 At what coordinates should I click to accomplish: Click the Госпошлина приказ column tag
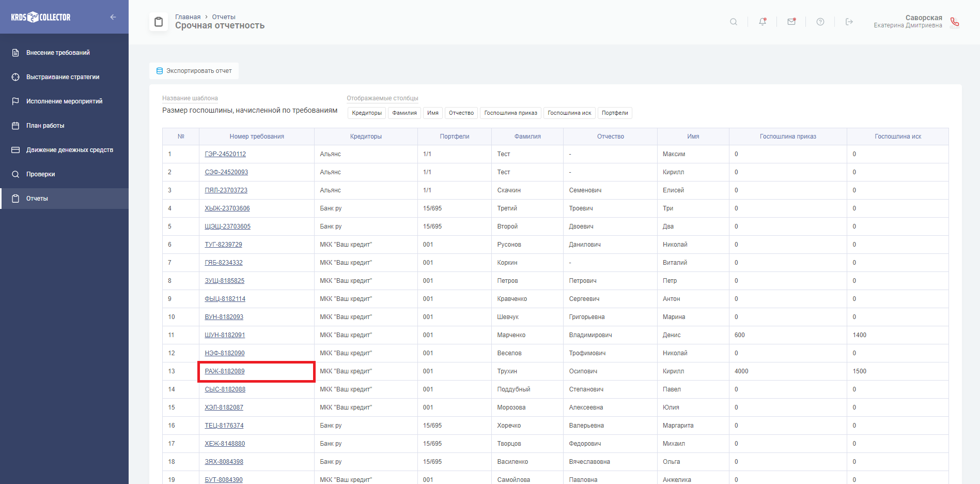(511, 113)
